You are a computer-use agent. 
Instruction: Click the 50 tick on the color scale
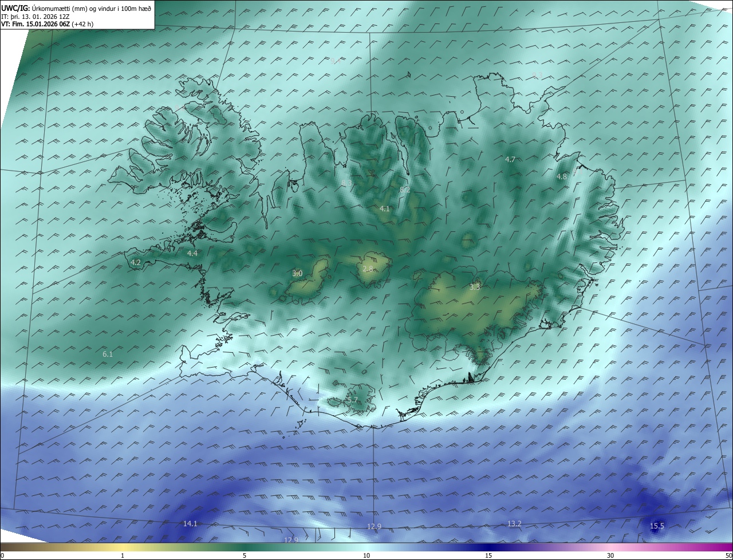point(729,555)
